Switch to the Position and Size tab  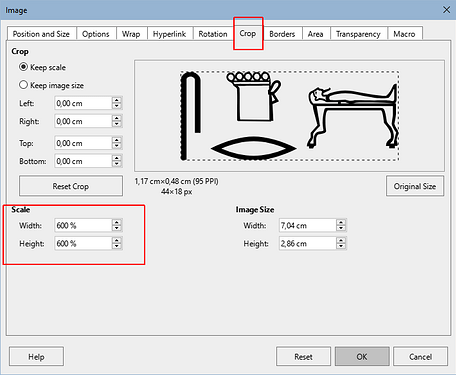41,34
